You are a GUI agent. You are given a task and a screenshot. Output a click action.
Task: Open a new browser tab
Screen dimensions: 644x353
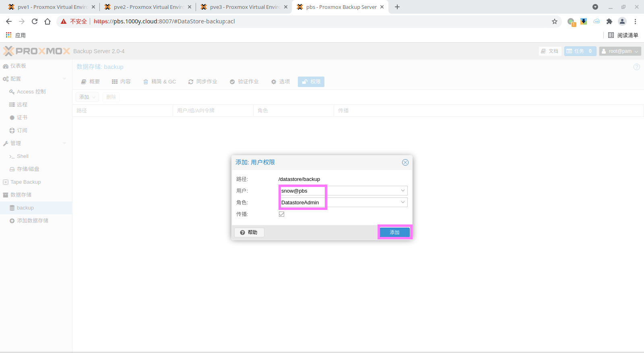[x=397, y=7]
